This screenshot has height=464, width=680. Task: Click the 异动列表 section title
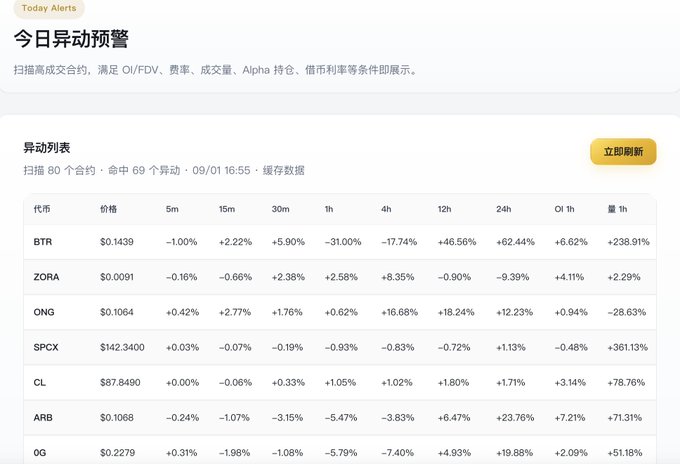47,148
